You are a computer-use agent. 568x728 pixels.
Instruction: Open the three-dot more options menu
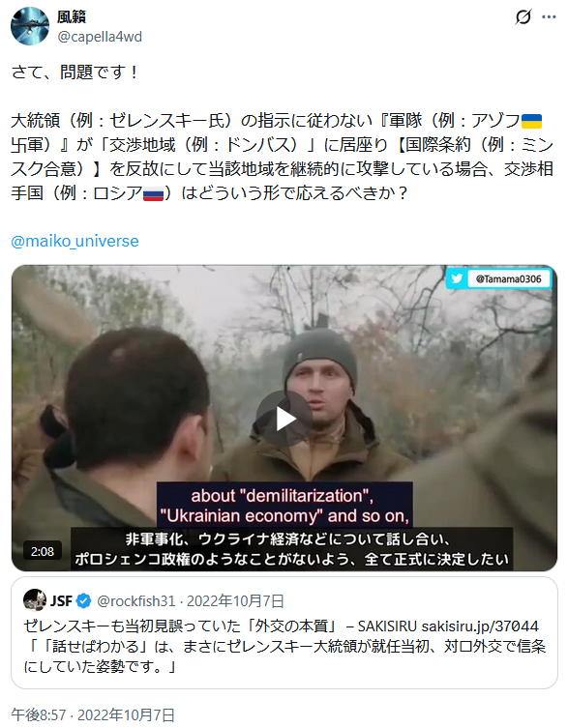(x=549, y=17)
